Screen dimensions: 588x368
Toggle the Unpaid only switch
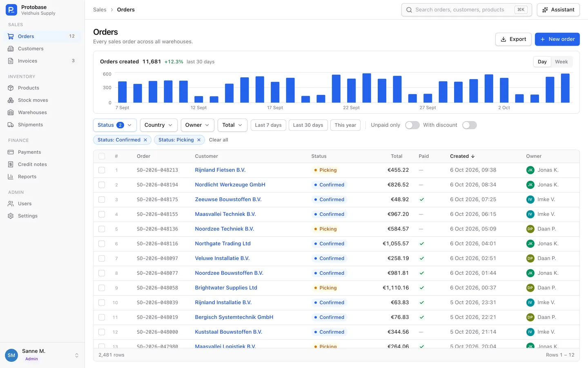pos(412,125)
